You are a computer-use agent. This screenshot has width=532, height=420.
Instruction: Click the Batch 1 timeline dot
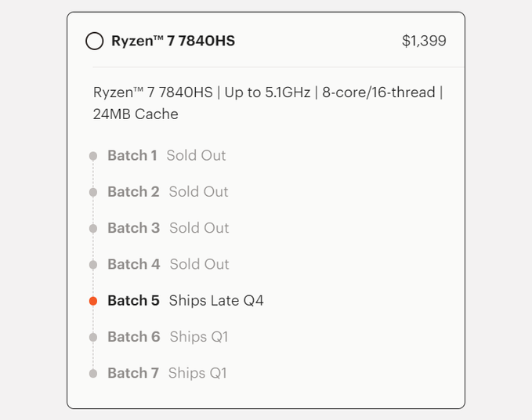tap(93, 156)
